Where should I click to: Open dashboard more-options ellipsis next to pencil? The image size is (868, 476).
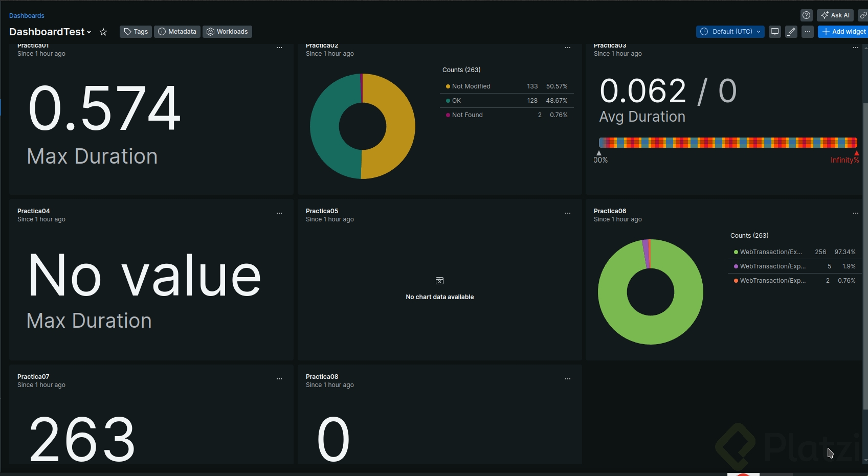(808, 32)
